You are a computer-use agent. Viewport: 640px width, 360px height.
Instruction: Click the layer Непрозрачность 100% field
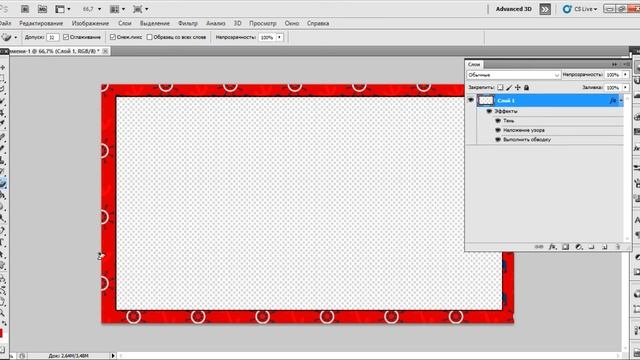point(613,75)
